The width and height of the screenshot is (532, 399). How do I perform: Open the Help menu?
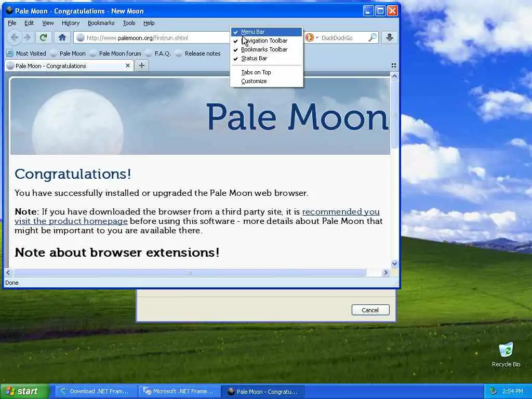[x=149, y=23]
